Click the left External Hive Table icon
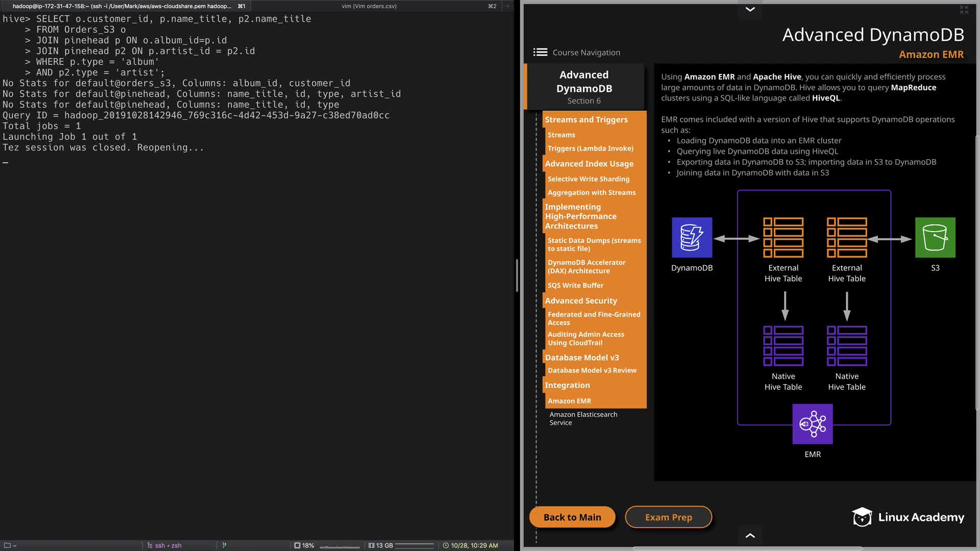This screenshot has height=551, width=980. (x=783, y=237)
